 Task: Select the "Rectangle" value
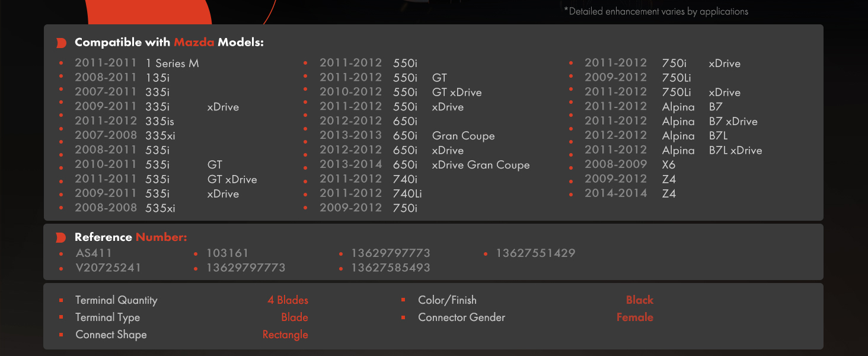click(x=285, y=335)
